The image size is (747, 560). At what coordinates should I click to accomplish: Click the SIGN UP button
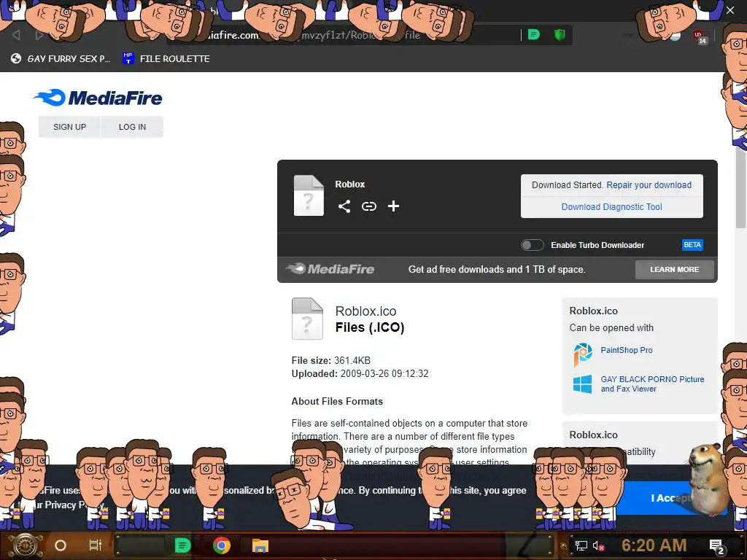(x=69, y=127)
